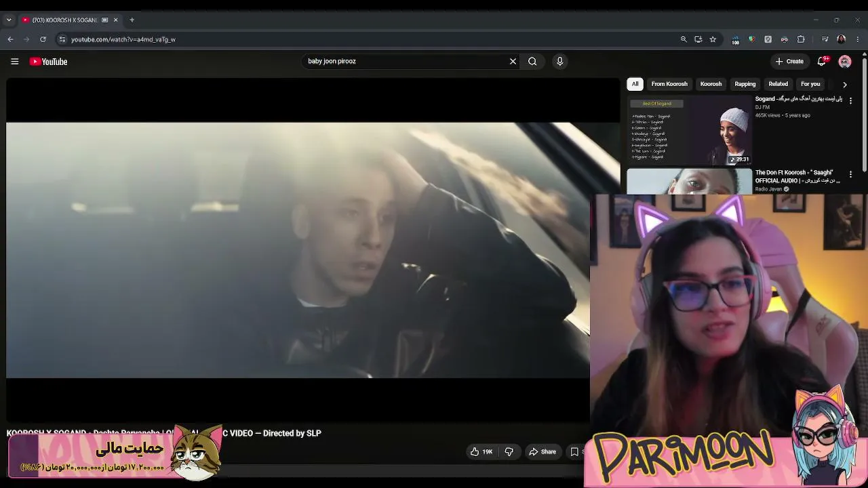Viewport: 868px width, 488px height.
Task: Open the YouTube guide hamburger menu
Action: click(14, 62)
